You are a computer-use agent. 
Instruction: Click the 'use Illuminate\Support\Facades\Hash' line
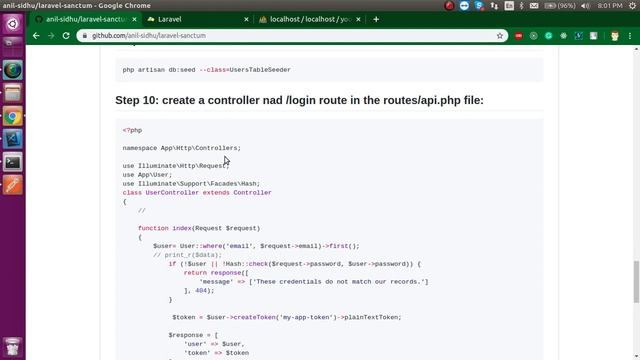pos(191,184)
